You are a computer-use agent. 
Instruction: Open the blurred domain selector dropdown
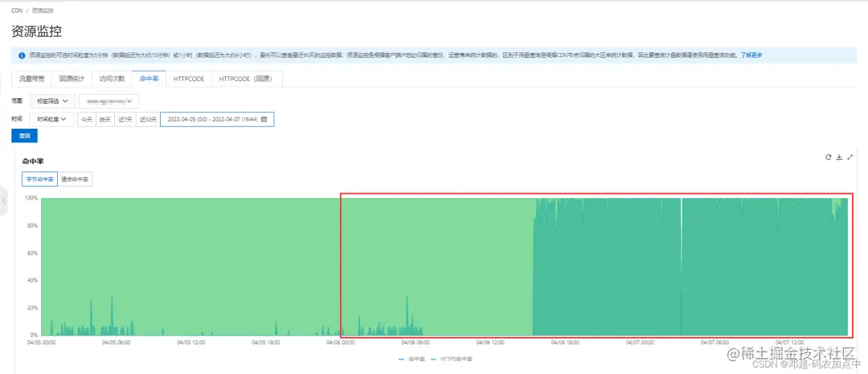108,101
